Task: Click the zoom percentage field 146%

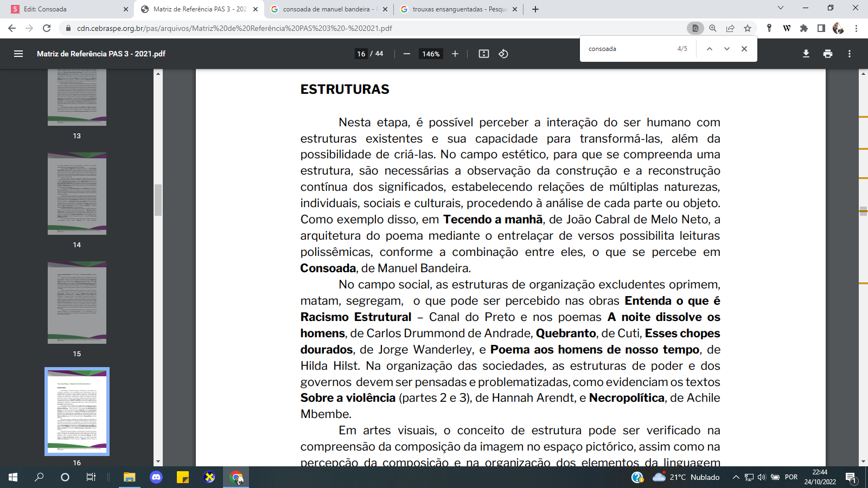Action: (x=431, y=54)
